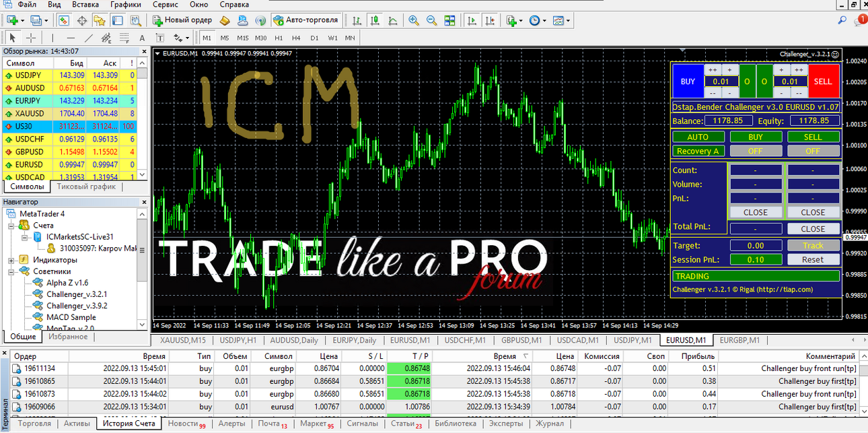Open the new chart toolbar icon
Screen dimensions: 868x433
(x=12, y=20)
